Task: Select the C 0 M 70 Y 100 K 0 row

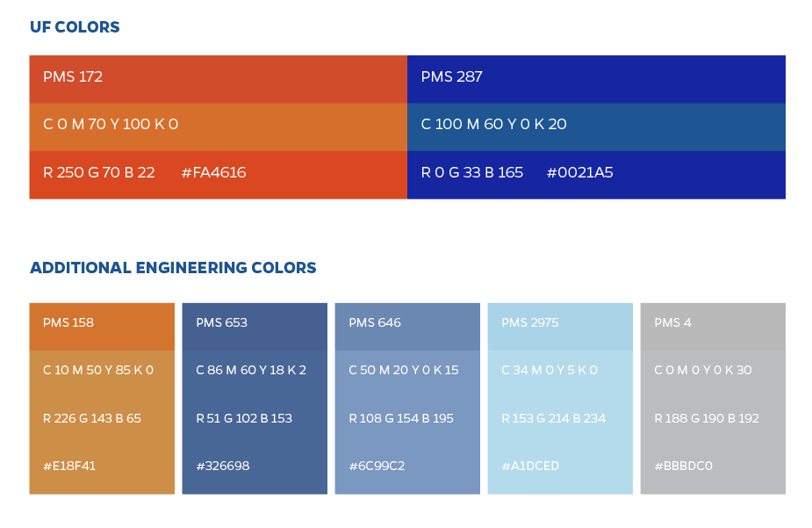Action: click(111, 125)
